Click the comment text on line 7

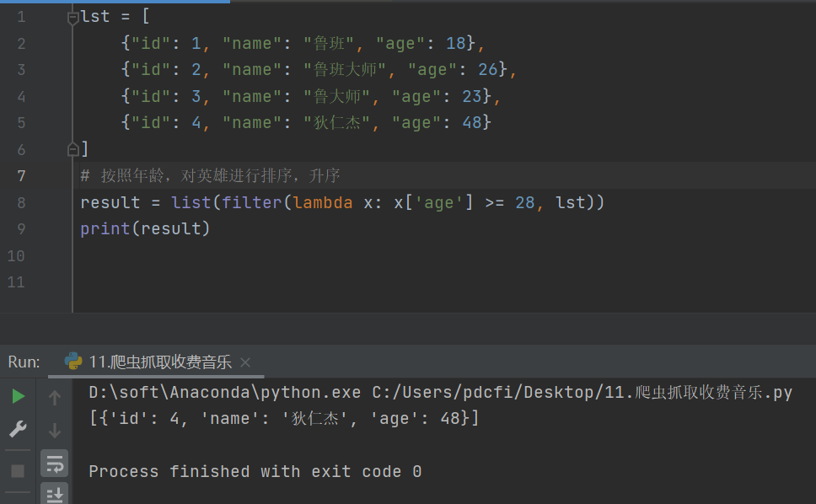(210, 176)
